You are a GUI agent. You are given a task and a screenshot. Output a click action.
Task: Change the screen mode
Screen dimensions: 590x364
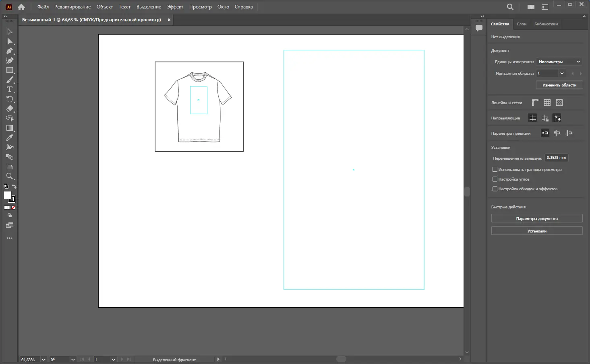10,225
